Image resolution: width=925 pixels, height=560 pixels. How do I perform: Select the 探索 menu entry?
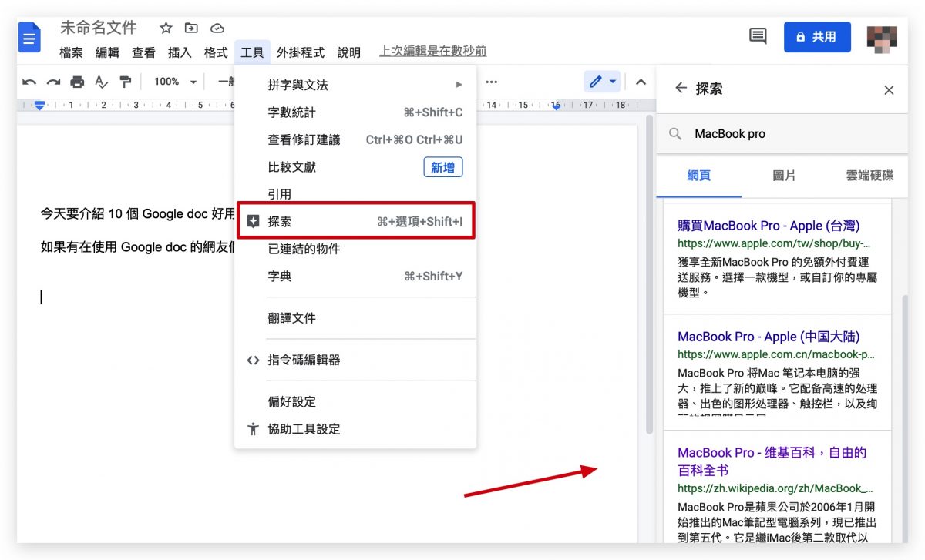pyautogui.click(x=355, y=221)
